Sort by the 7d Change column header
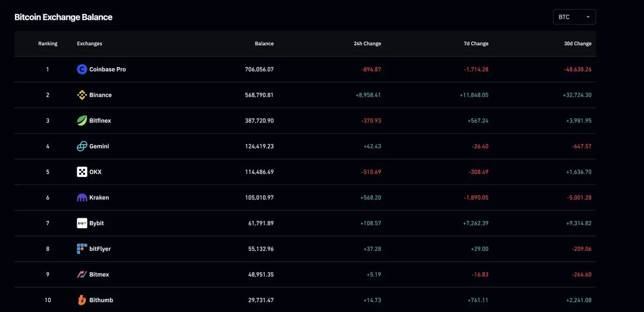 pos(476,43)
